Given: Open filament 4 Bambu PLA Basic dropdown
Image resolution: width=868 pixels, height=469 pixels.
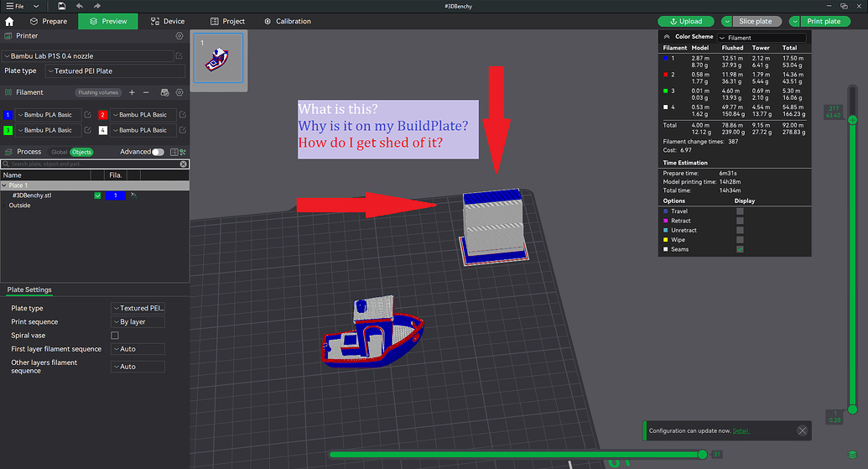Looking at the screenshot, I should coord(143,130).
